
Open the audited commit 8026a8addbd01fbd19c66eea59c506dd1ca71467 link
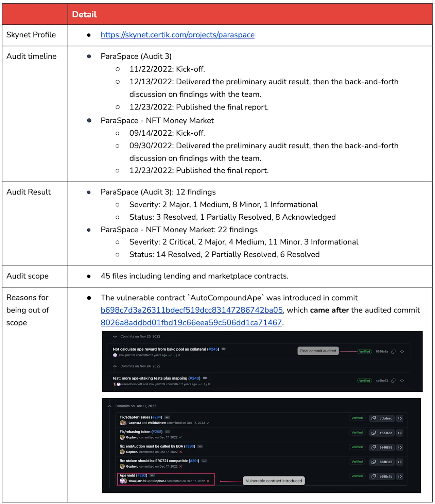point(191,322)
